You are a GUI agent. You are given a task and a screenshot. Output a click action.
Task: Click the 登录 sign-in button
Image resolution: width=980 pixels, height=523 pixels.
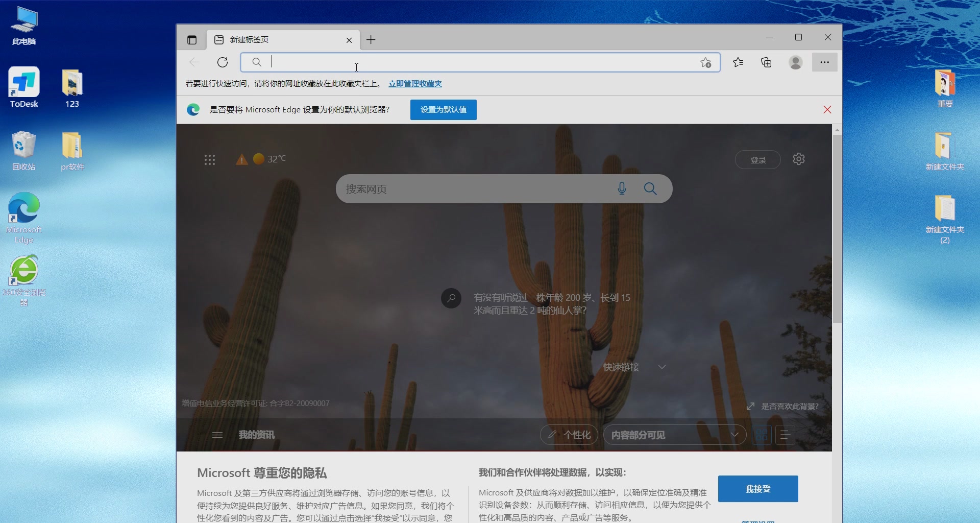[758, 160]
